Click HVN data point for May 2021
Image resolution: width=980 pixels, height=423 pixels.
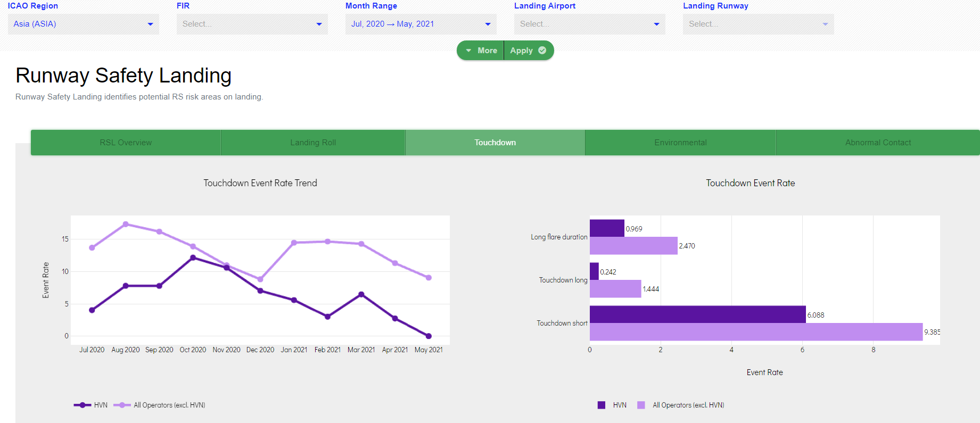click(x=429, y=336)
